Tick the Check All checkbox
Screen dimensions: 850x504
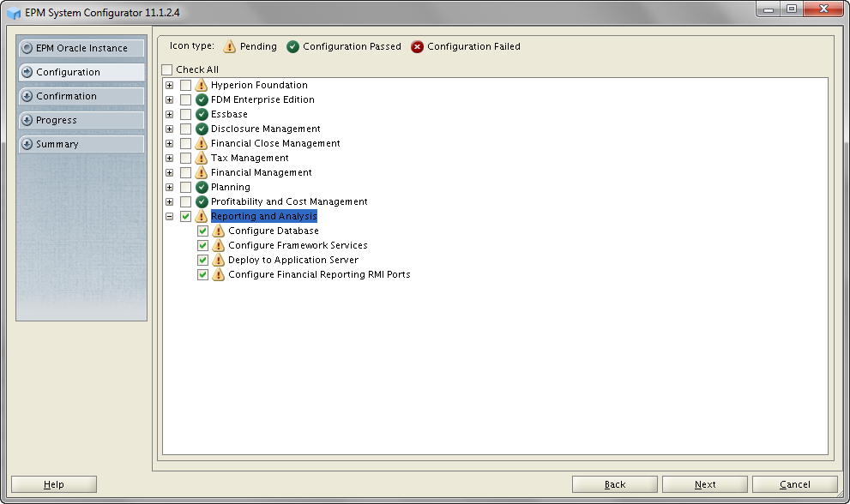pos(167,70)
